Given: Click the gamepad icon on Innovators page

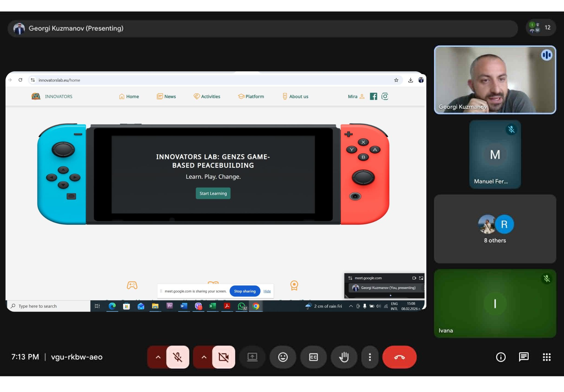Looking at the screenshot, I should point(132,285).
